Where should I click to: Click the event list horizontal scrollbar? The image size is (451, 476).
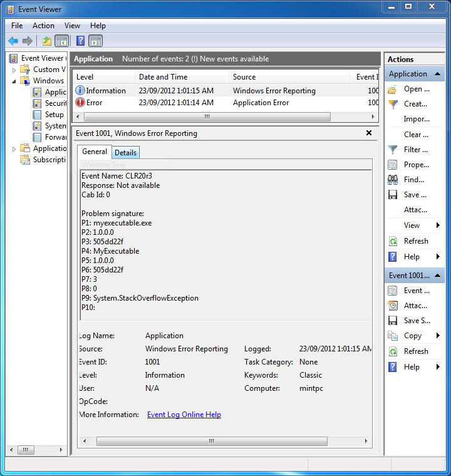tap(207, 116)
